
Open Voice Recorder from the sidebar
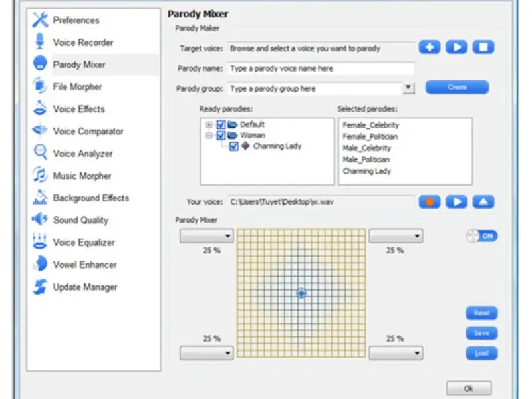83,43
